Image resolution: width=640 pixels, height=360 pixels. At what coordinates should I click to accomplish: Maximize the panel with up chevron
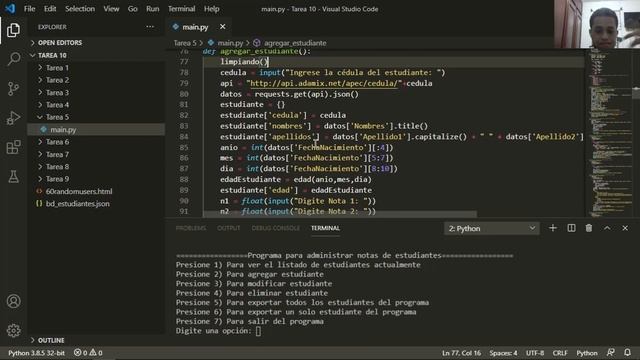point(607,228)
